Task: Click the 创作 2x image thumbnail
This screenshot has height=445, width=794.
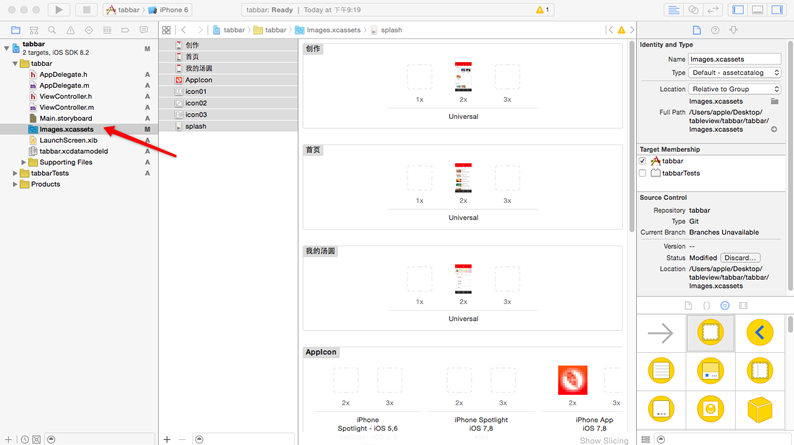Action: [463, 76]
